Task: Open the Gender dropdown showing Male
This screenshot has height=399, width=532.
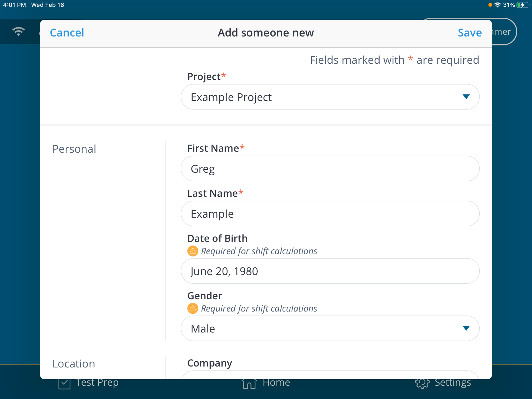Action: point(330,328)
